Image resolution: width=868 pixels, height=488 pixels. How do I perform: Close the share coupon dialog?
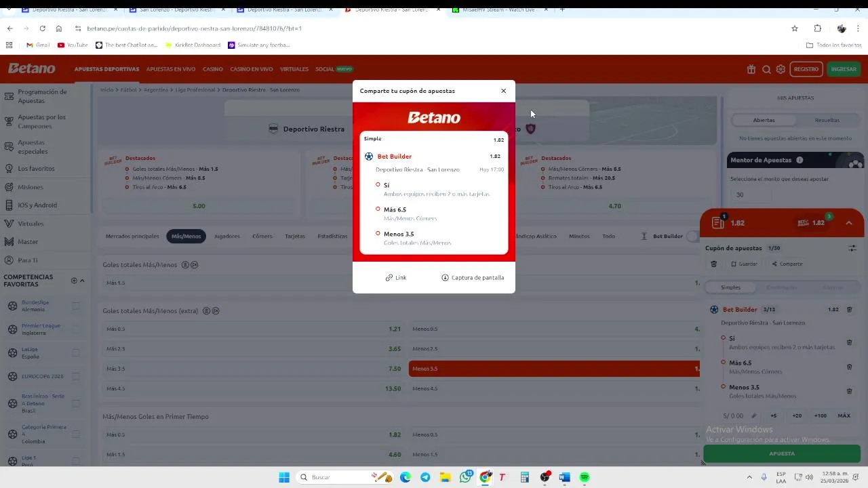(503, 91)
